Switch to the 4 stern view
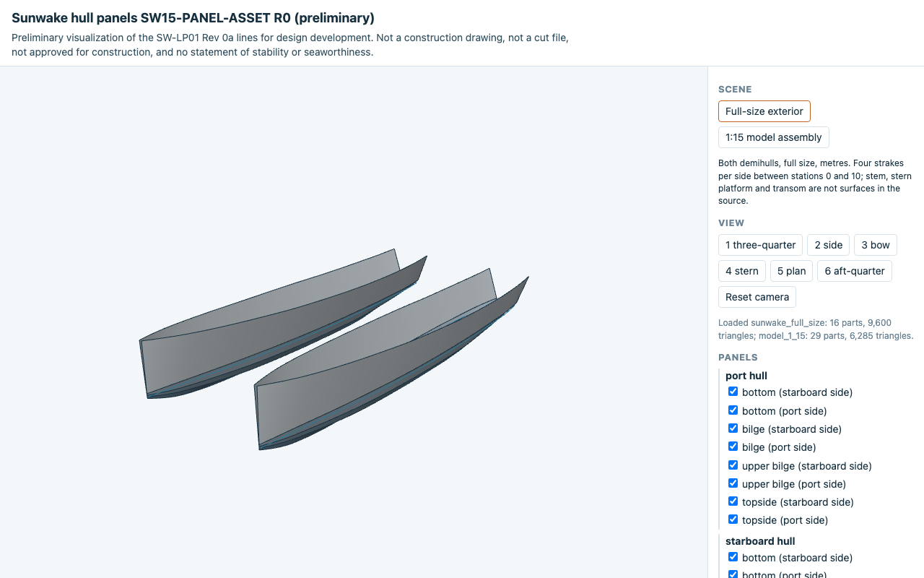Image resolution: width=924 pixels, height=578 pixels. (x=742, y=271)
